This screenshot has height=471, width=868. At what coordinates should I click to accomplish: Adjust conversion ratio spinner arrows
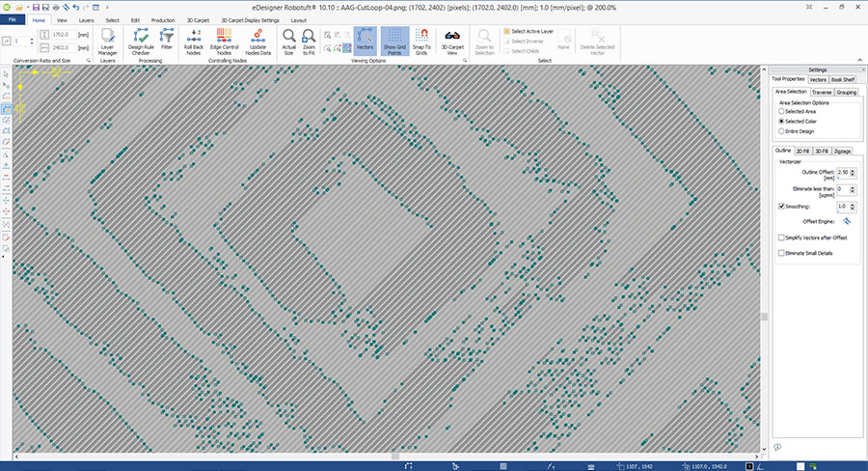coord(32,41)
